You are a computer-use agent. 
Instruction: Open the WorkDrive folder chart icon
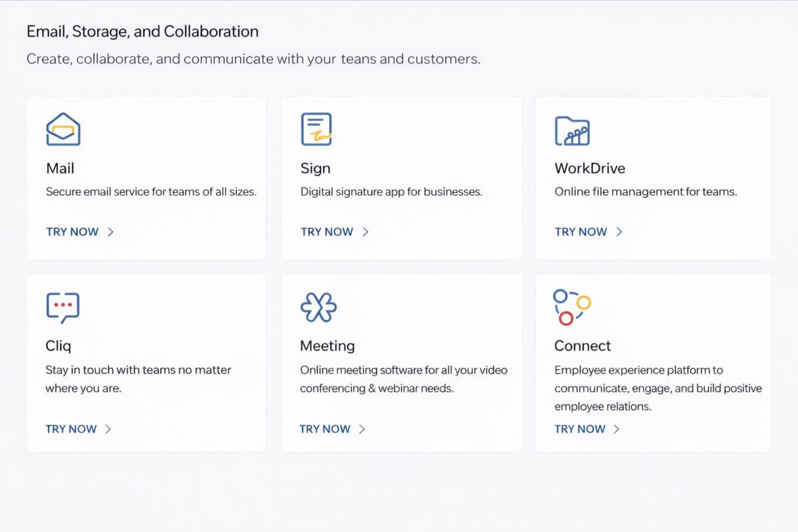point(572,130)
